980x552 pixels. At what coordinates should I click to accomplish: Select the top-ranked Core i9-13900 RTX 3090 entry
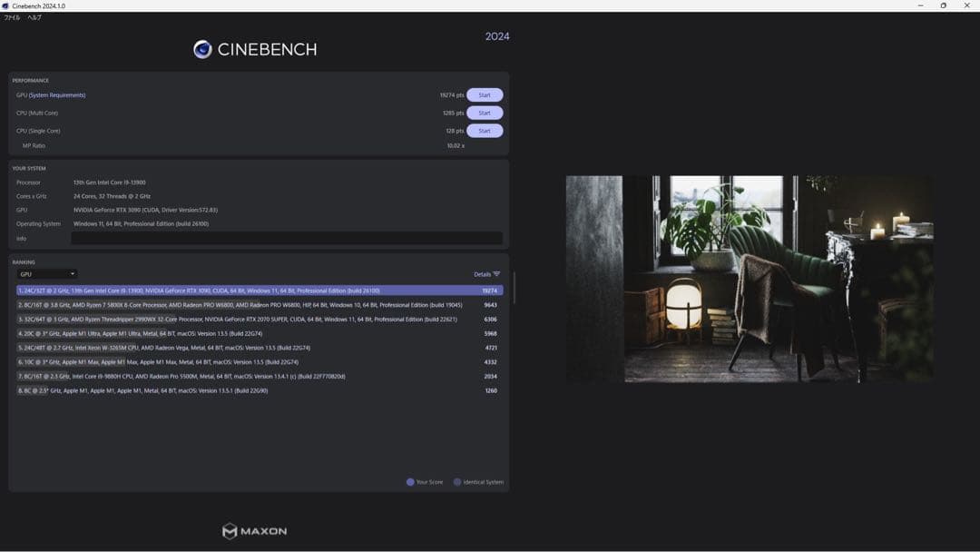[x=259, y=291]
